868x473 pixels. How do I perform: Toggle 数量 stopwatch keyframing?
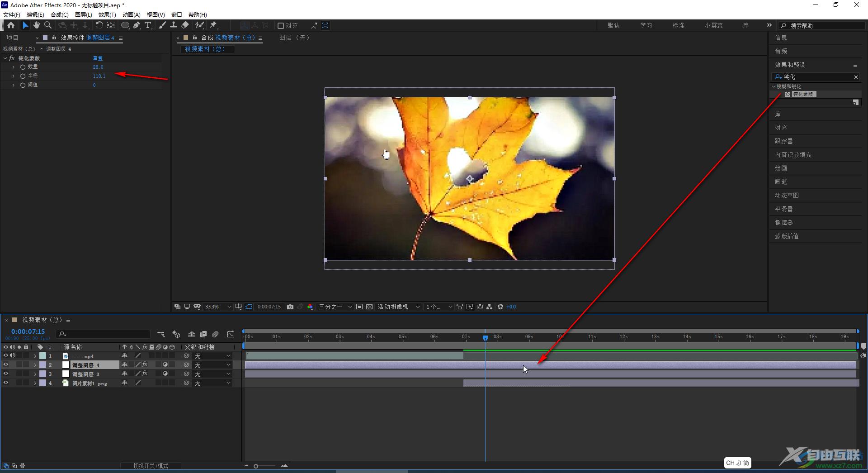pyautogui.click(x=23, y=67)
